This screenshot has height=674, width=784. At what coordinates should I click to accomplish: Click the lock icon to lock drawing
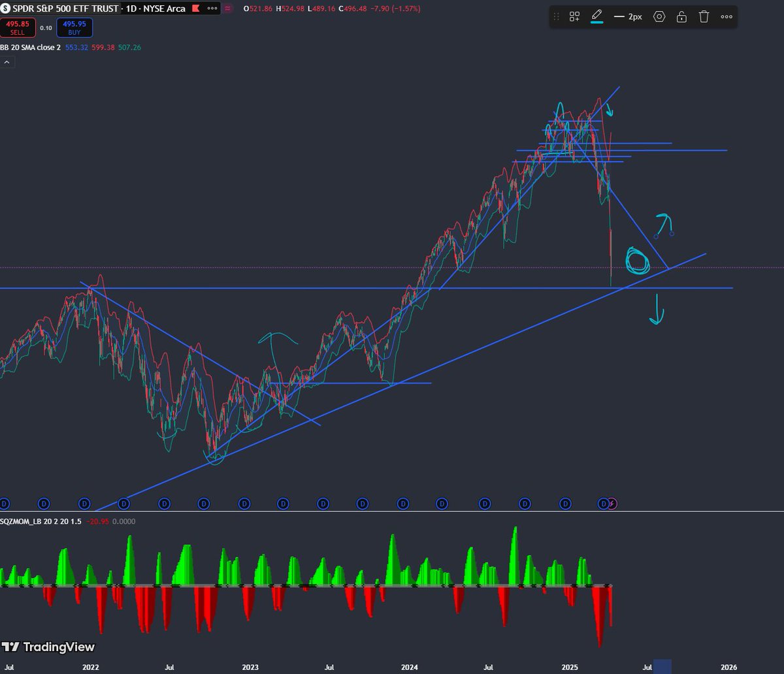[x=681, y=16]
